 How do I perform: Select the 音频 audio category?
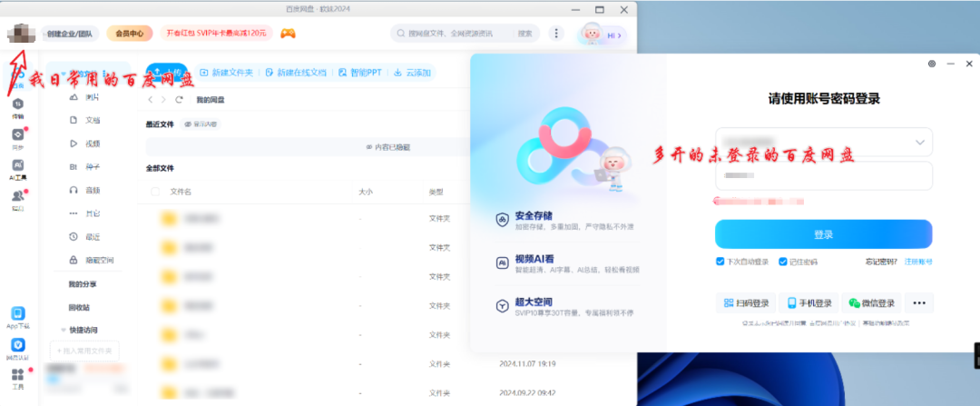(83, 190)
